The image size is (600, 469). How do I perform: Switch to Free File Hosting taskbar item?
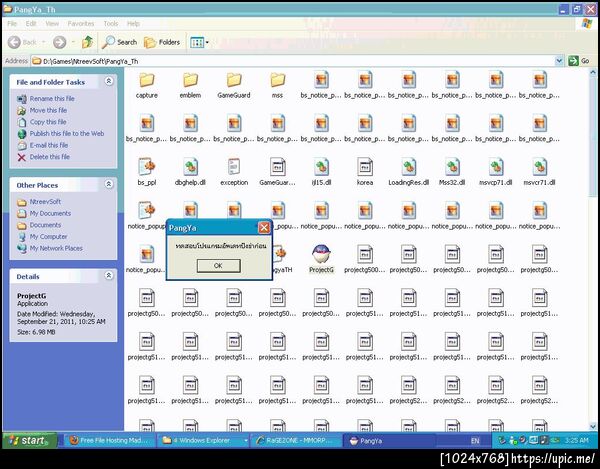(x=109, y=440)
